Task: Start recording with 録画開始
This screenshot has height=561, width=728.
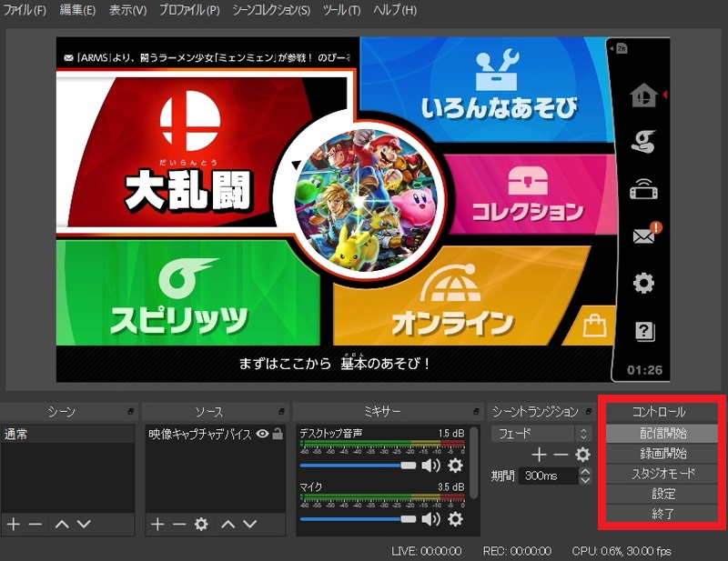Action: click(662, 454)
